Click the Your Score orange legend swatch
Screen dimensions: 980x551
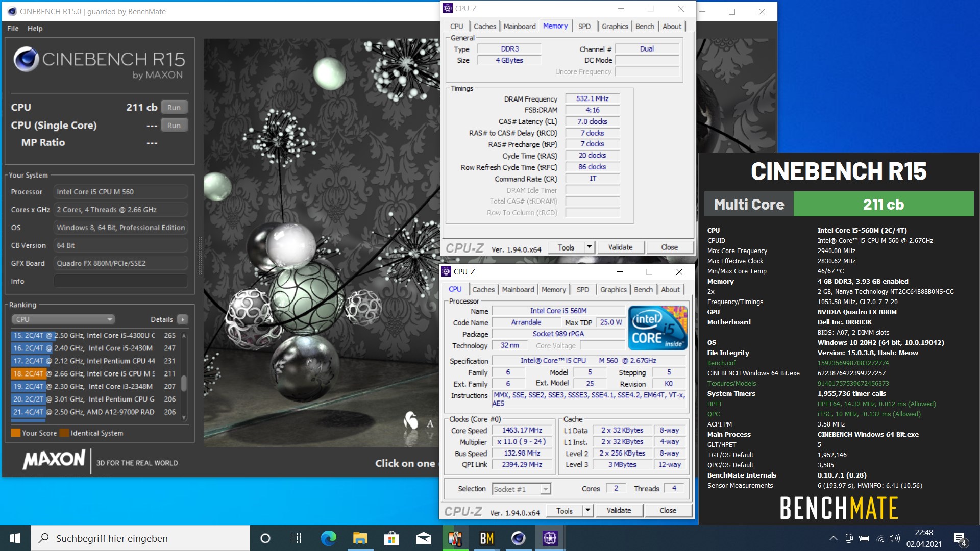16,433
